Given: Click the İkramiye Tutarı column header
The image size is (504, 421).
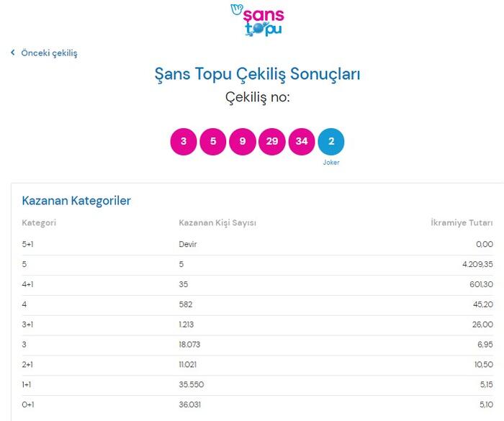Looking at the screenshot, I should click(462, 222).
